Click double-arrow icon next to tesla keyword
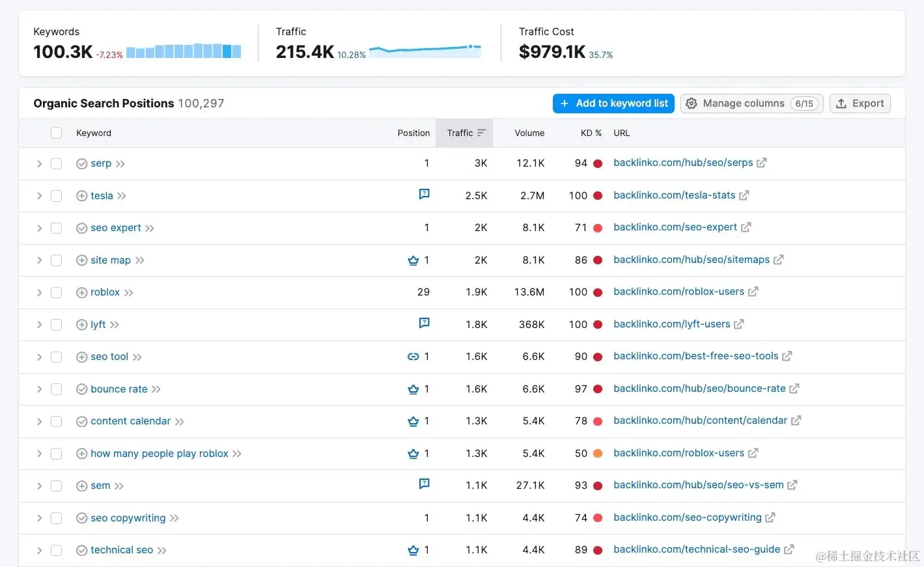This screenshot has width=924, height=567. pos(122,196)
